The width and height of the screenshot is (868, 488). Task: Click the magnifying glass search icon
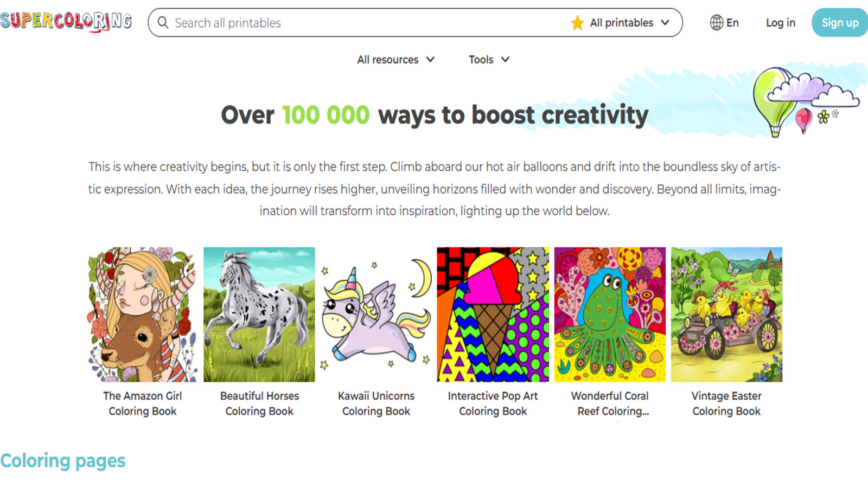[x=163, y=23]
